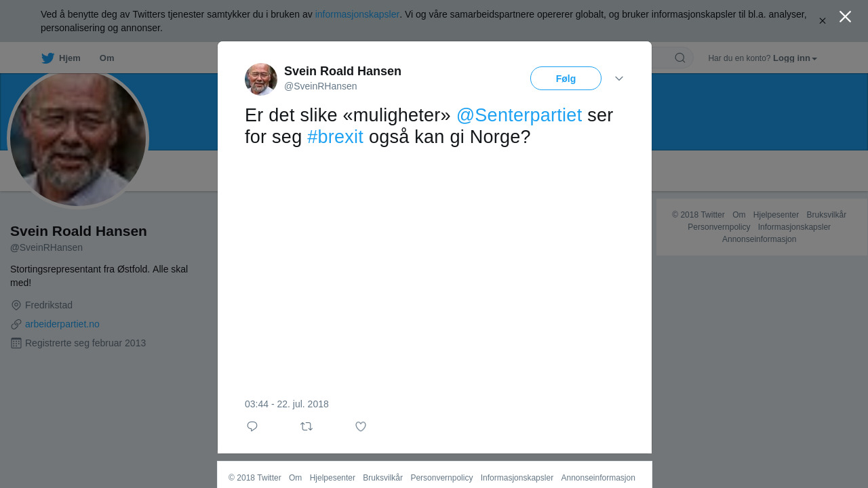Click the search magnifier icon
Screen dimensions: 868x488
coord(680,58)
